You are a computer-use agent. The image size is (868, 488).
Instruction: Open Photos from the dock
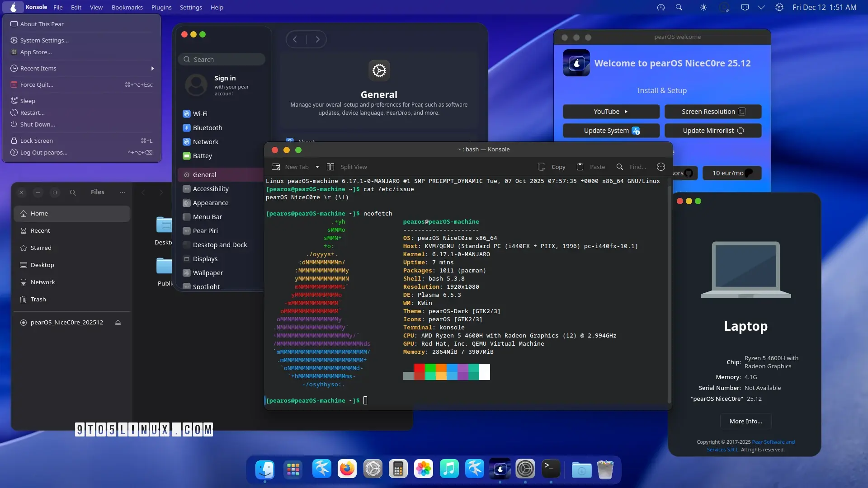(424, 469)
